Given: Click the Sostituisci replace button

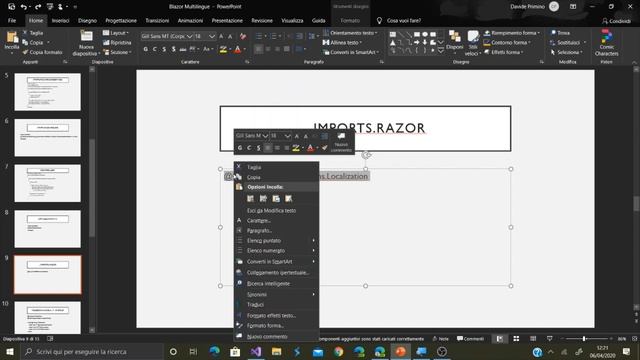Looking at the screenshot, I should (568, 42).
